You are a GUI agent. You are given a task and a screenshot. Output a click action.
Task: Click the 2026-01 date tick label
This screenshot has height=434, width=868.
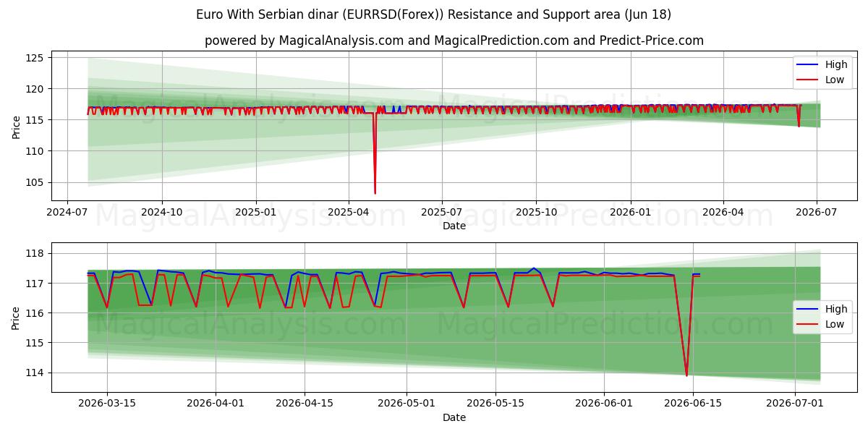point(630,213)
